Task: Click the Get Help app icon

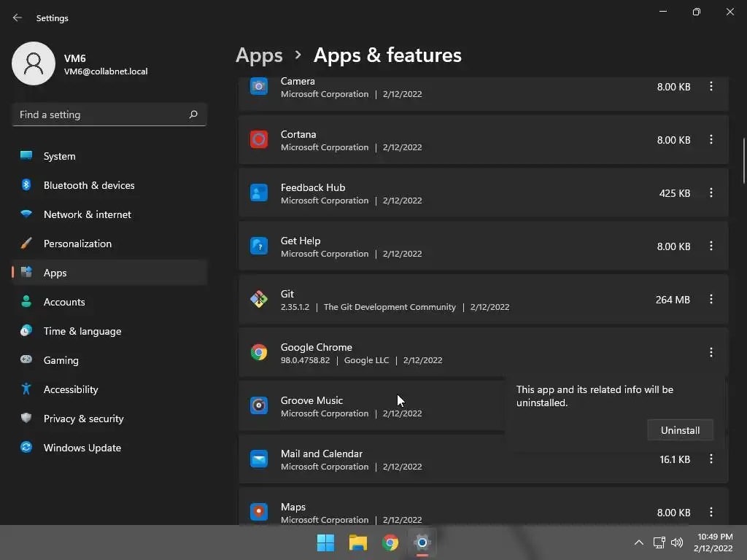Action: 259,246
